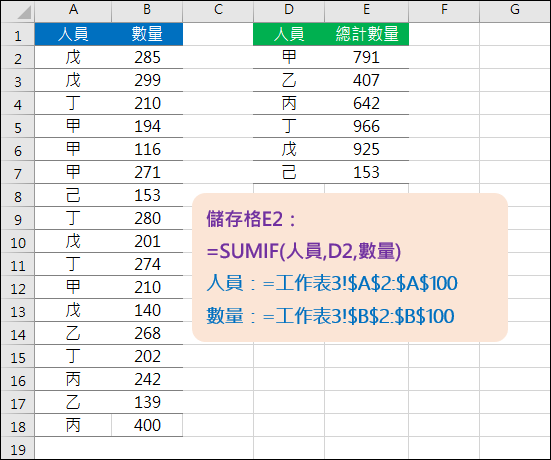Viewport: 551px width, 460px height.
Task: Click the 人員 named range definition line
Action: tap(332, 283)
